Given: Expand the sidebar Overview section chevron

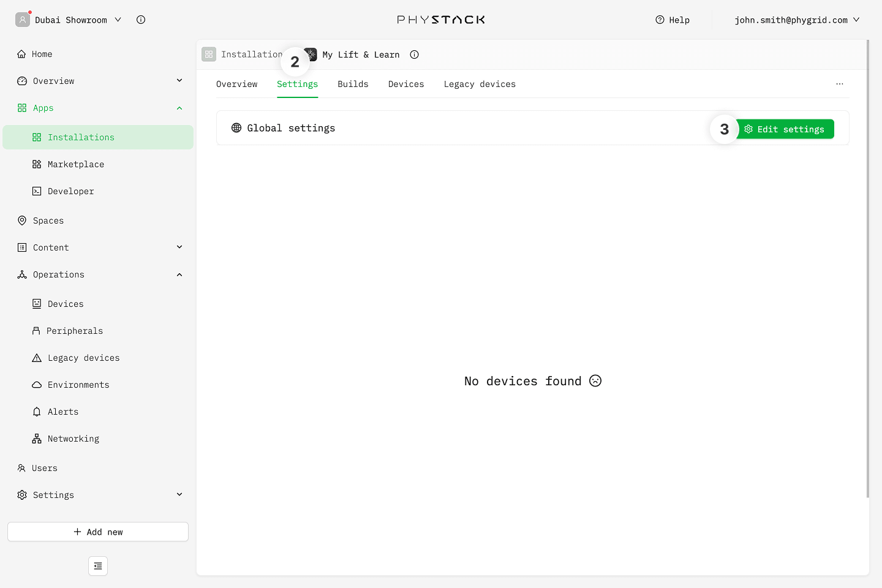Looking at the screenshot, I should [x=179, y=80].
